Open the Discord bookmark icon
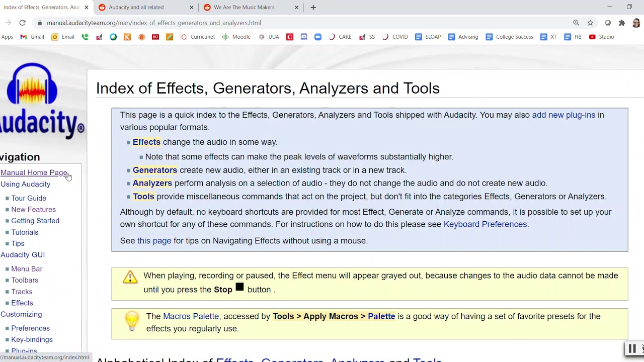 pyautogui.click(x=304, y=37)
